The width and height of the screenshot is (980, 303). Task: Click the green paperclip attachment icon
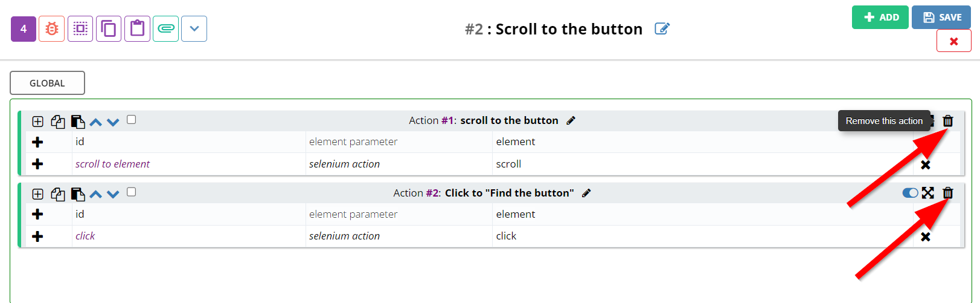[165, 29]
